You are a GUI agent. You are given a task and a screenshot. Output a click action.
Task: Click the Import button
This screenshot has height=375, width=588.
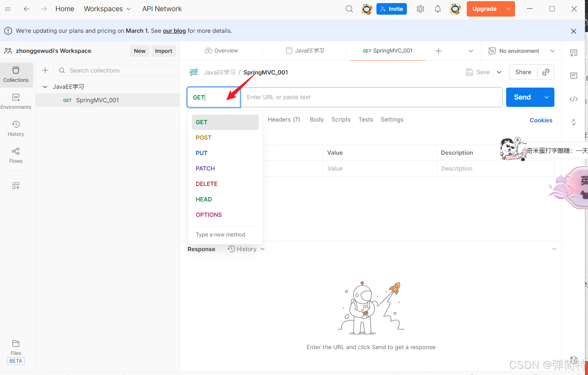(x=164, y=51)
